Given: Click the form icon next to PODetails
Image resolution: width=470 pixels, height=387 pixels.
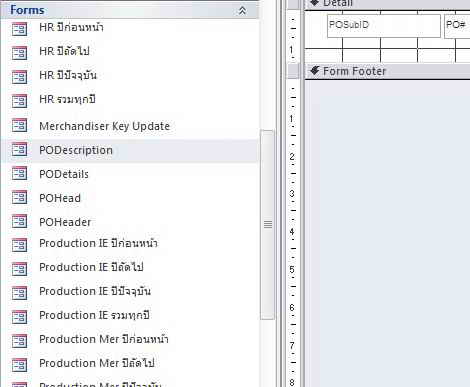Looking at the screenshot, I should tap(19, 174).
